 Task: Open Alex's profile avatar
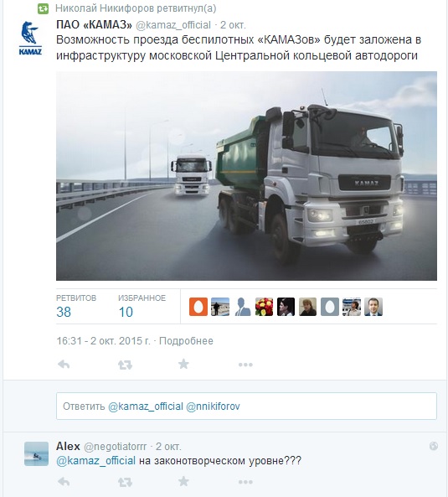pyautogui.click(x=36, y=453)
